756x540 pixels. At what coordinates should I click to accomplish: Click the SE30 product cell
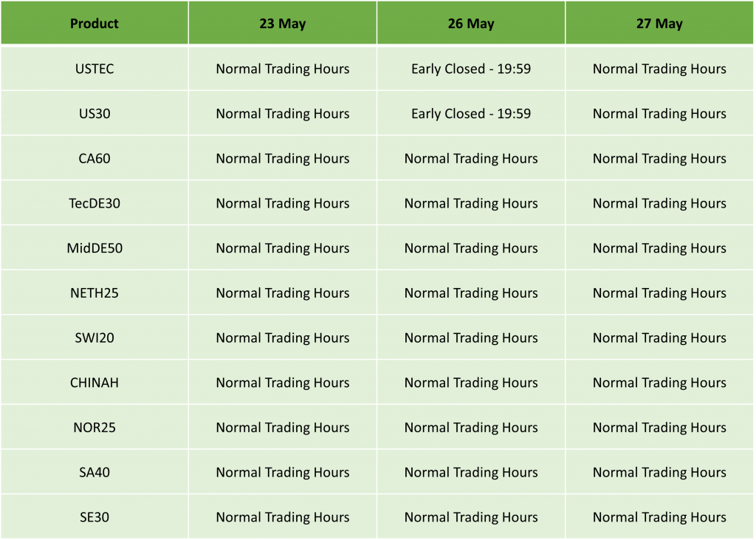pyautogui.click(x=94, y=517)
